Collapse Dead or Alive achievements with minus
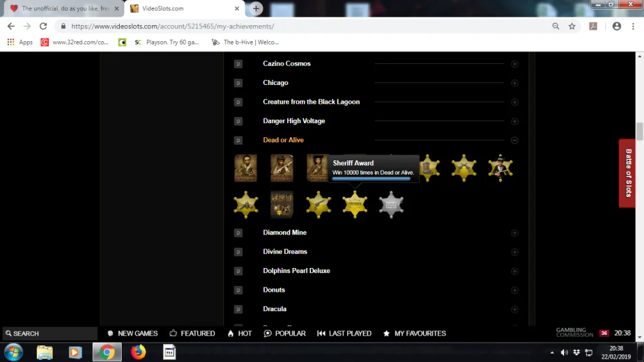The image size is (644, 362). [x=515, y=140]
